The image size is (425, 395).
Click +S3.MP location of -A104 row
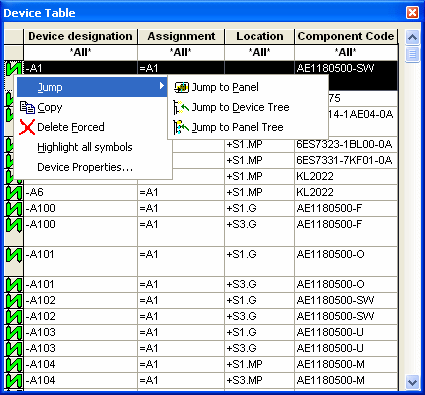244,380
